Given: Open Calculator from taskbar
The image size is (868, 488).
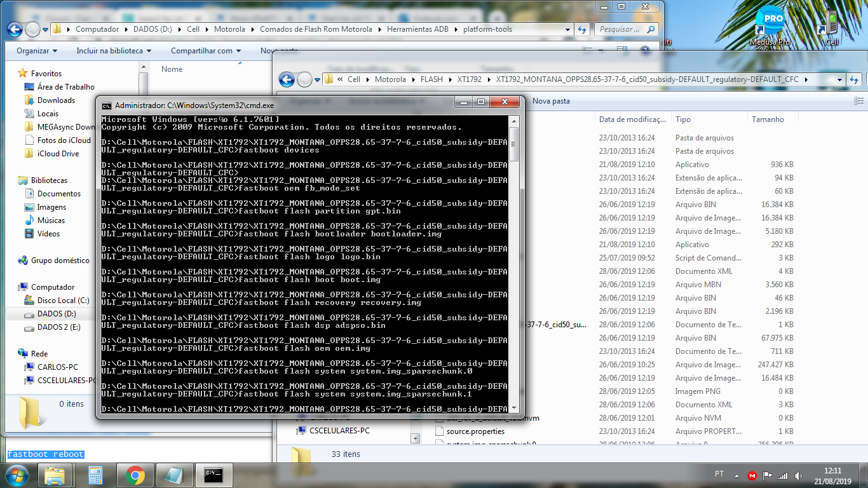Looking at the screenshot, I should tap(95, 475).
